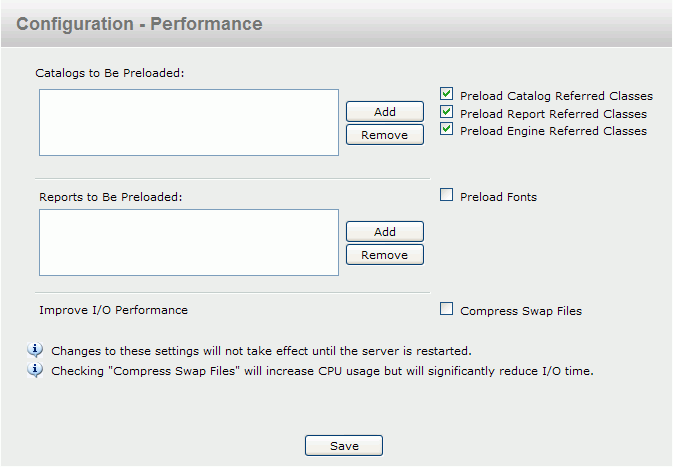The width and height of the screenshot is (673, 467).
Task: Check the Compress Swap Files option
Action: (x=446, y=309)
